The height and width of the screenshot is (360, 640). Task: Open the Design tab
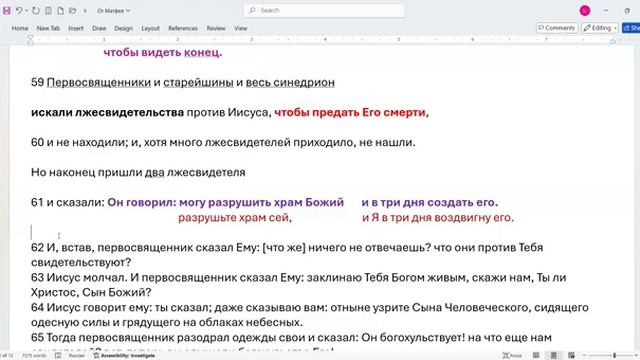tap(123, 28)
